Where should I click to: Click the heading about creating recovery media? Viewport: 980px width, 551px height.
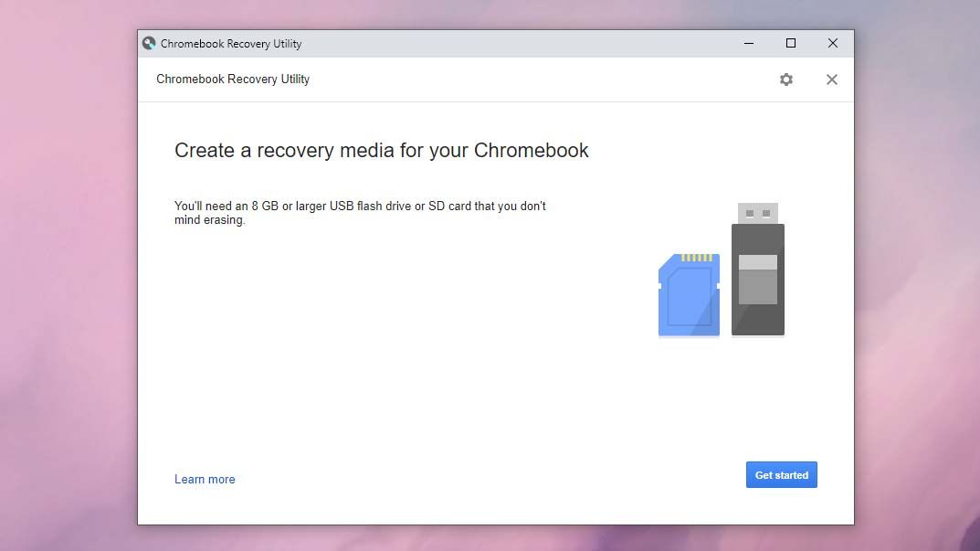(382, 150)
